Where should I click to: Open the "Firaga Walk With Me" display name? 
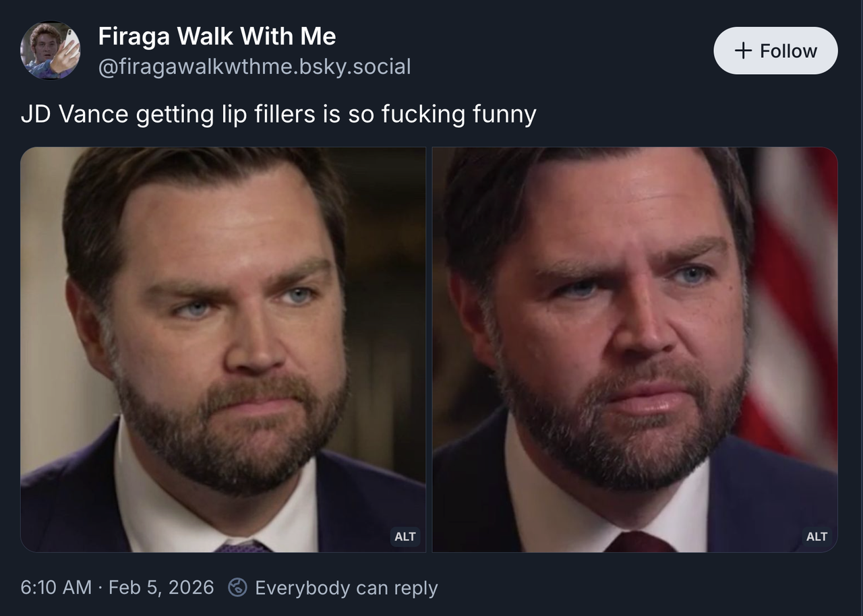point(216,36)
